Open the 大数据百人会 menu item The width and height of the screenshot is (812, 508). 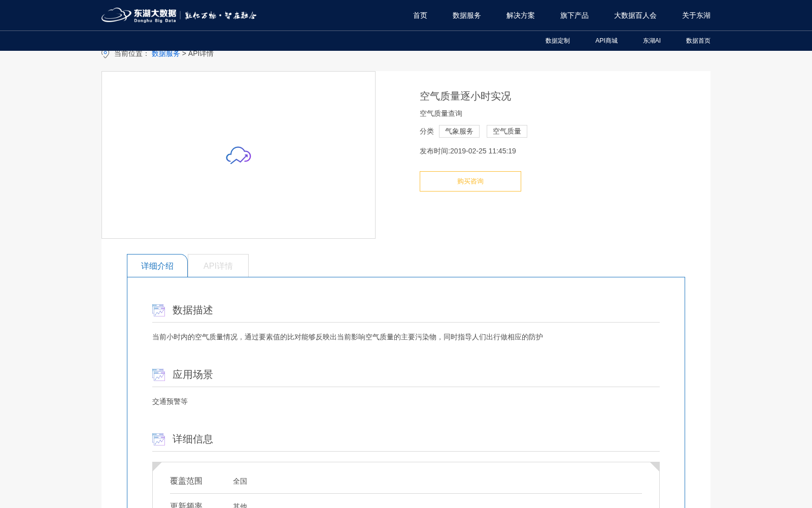(x=635, y=16)
